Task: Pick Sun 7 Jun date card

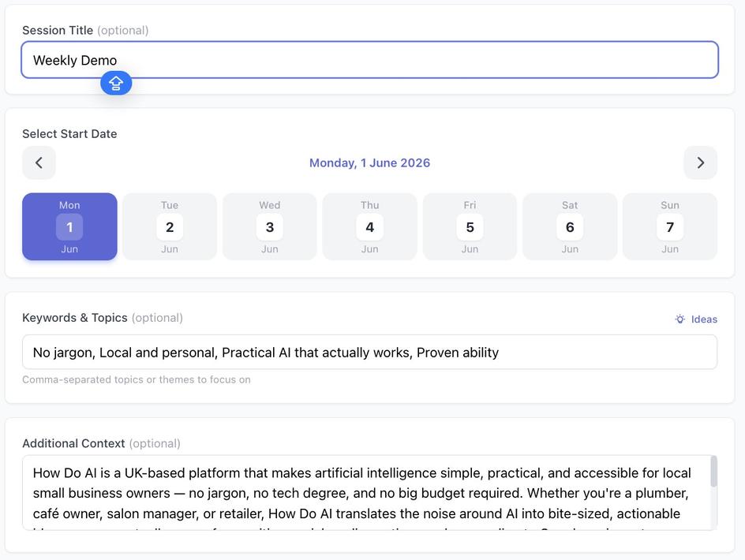Action: coord(670,226)
